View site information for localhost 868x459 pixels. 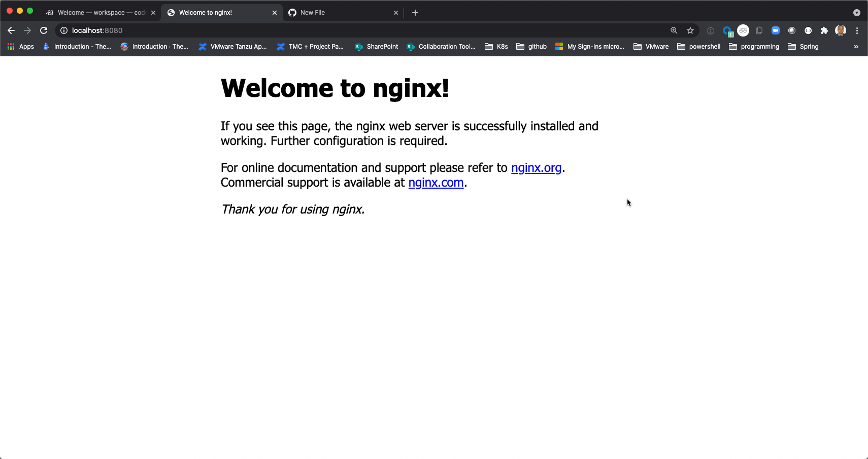click(x=64, y=30)
